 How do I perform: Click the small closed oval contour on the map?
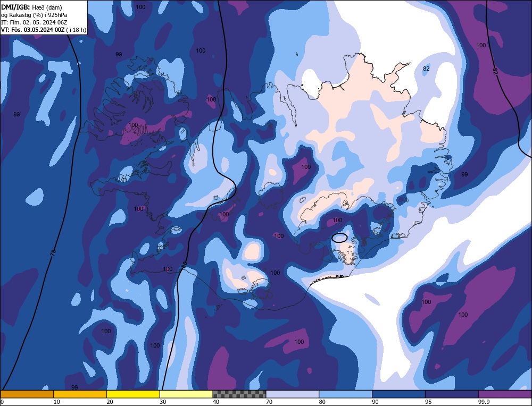[x=339, y=238]
